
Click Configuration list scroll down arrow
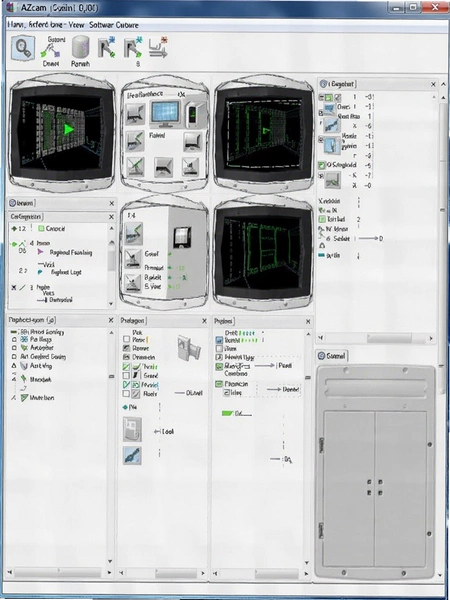[x=111, y=304]
